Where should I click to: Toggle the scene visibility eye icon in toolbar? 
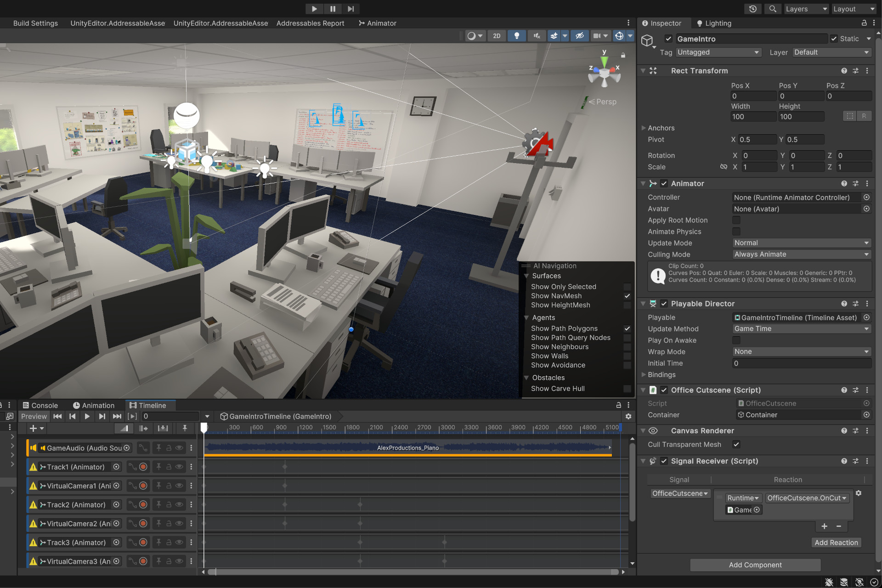[x=580, y=35]
